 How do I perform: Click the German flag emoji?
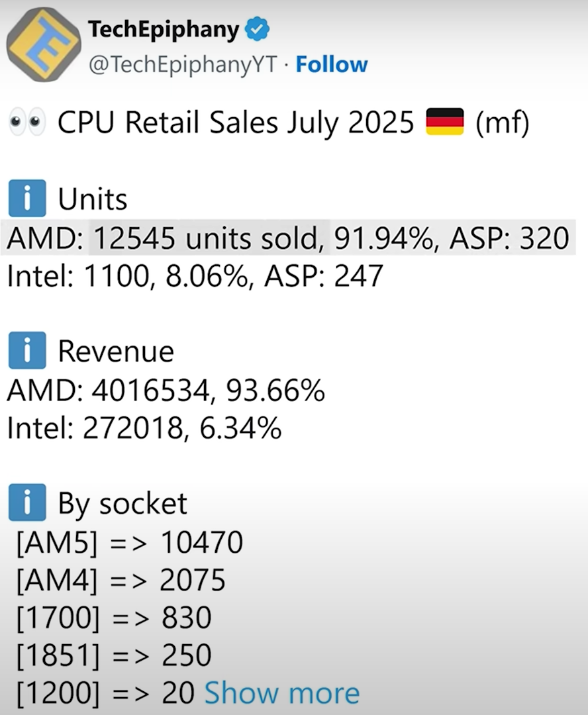(x=444, y=123)
